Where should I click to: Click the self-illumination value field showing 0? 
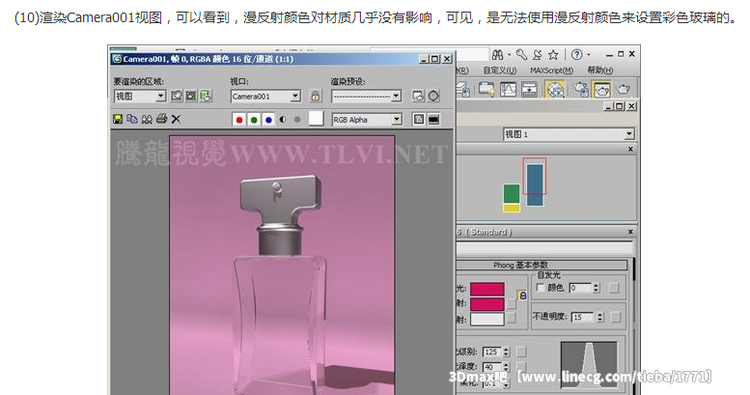[581, 288]
